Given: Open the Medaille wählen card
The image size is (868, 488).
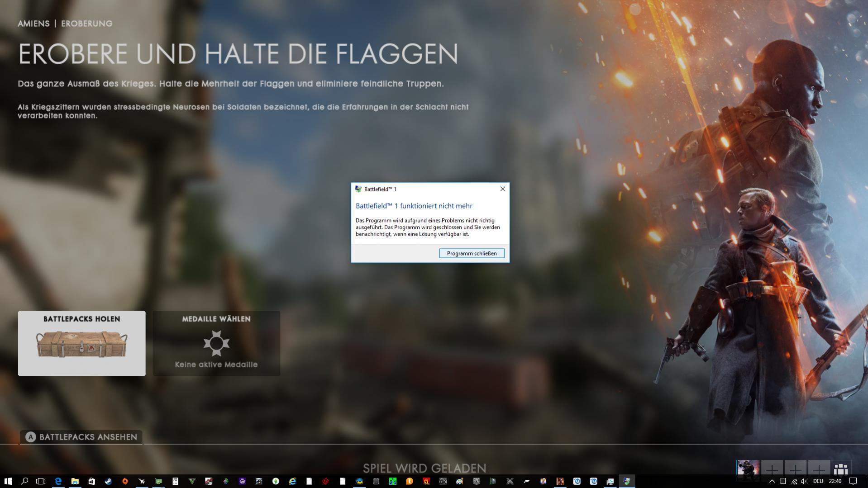Looking at the screenshot, I should point(216,343).
